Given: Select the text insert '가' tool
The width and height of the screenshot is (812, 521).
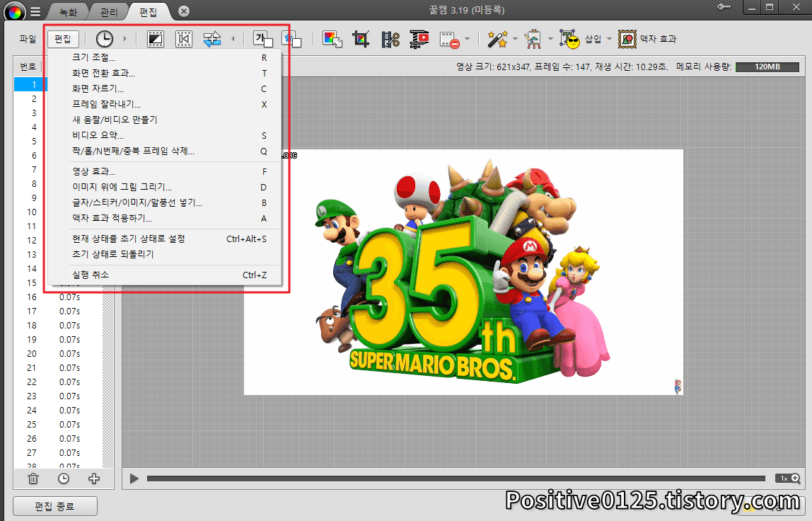Looking at the screenshot, I should click(262, 39).
